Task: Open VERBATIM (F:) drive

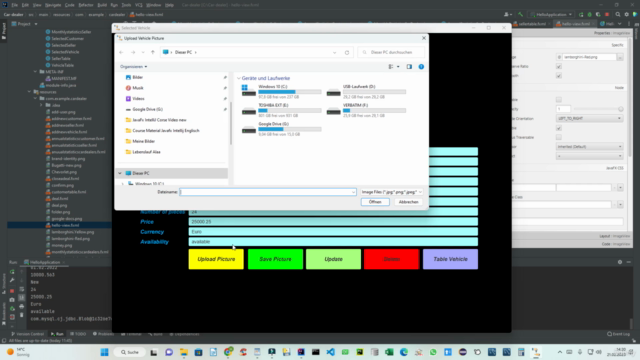Action: [366, 110]
